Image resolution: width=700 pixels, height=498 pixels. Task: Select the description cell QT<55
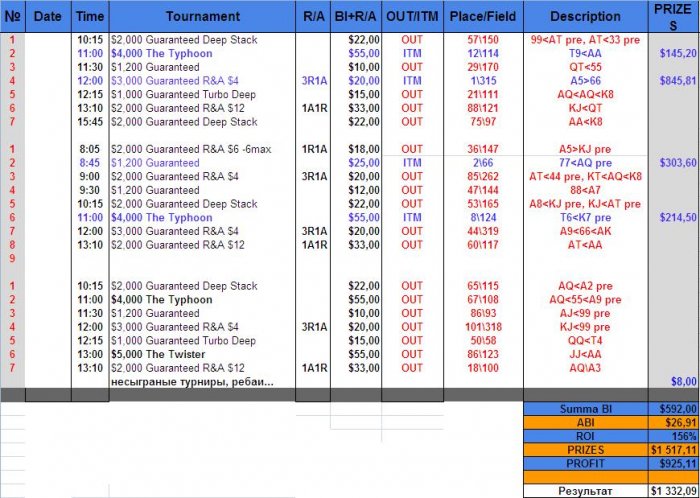click(585, 67)
